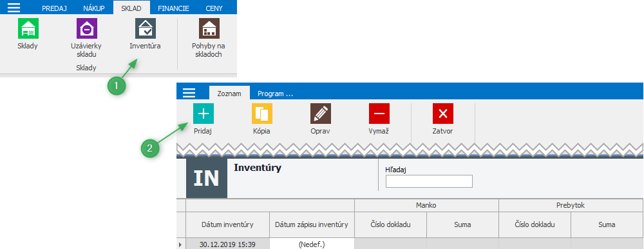This screenshot has width=644, height=249.
Task: Click the Dátum zápisu inventúry column header
Action: pyautogui.click(x=312, y=224)
